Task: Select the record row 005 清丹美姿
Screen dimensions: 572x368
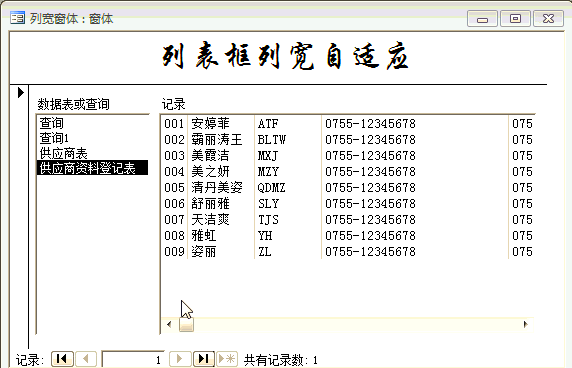Action: pos(348,188)
